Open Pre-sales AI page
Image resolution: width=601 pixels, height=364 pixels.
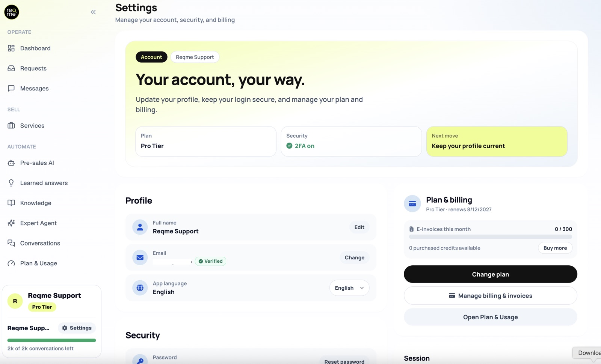pyautogui.click(x=37, y=162)
